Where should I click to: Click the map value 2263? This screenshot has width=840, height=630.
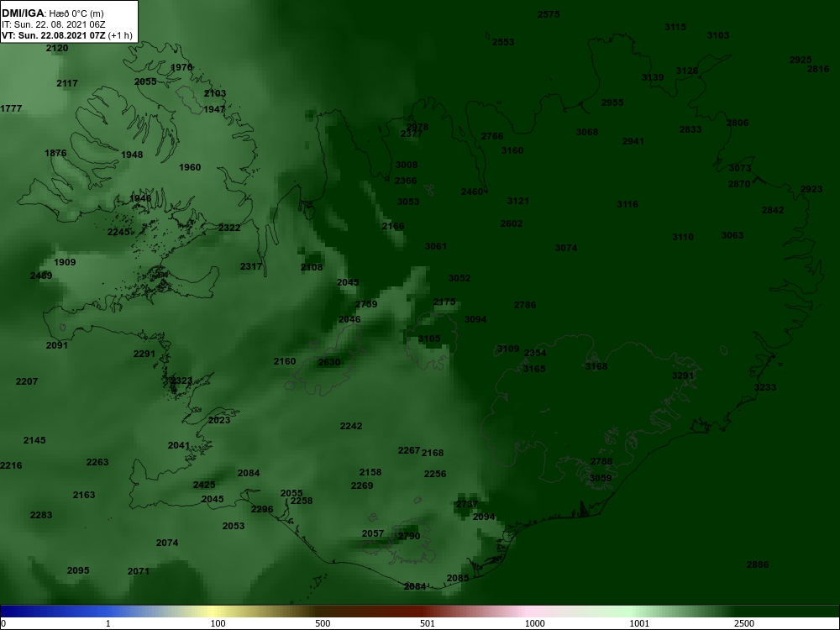(x=97, y=462)
